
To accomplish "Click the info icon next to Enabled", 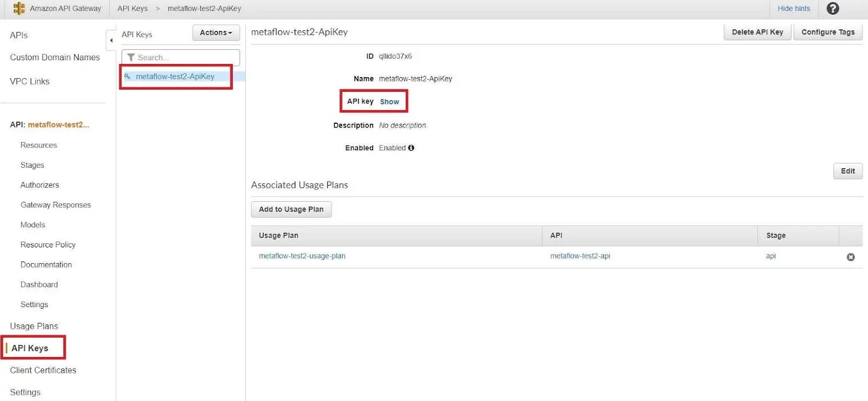I will tap(411, 148).
